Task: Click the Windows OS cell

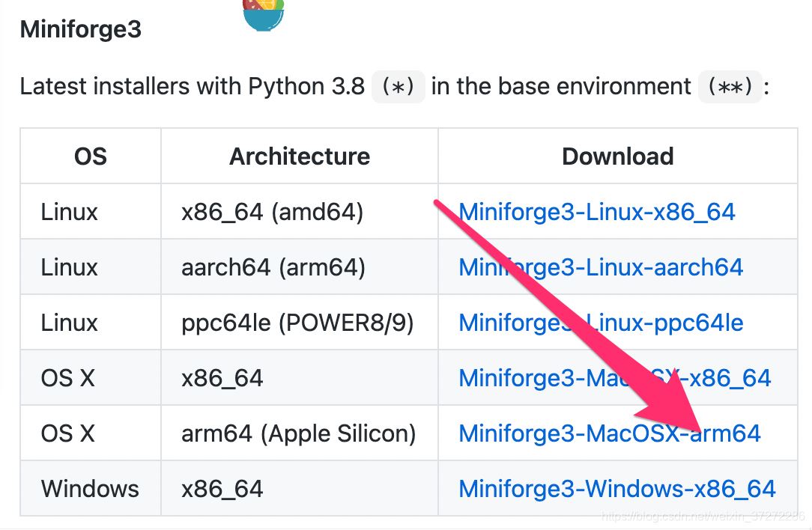Action: 90,489
